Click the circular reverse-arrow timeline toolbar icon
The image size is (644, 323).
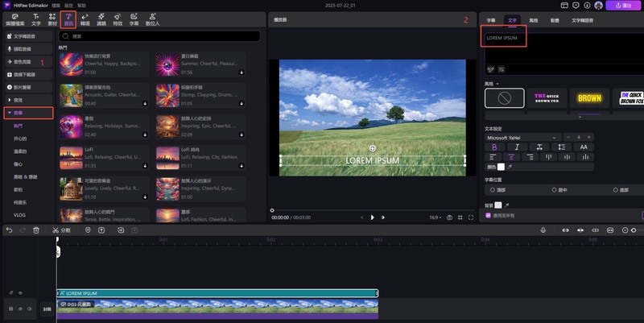tap(121, 230)
